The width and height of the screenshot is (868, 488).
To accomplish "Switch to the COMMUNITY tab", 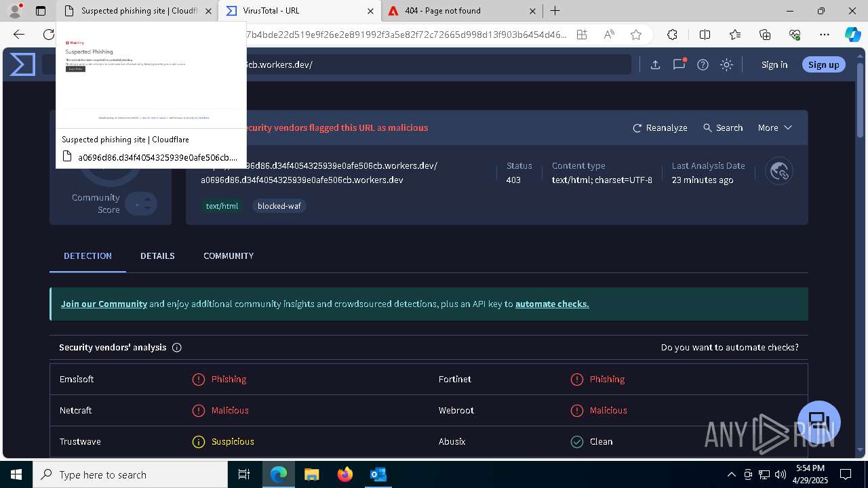I will [229, 256].
